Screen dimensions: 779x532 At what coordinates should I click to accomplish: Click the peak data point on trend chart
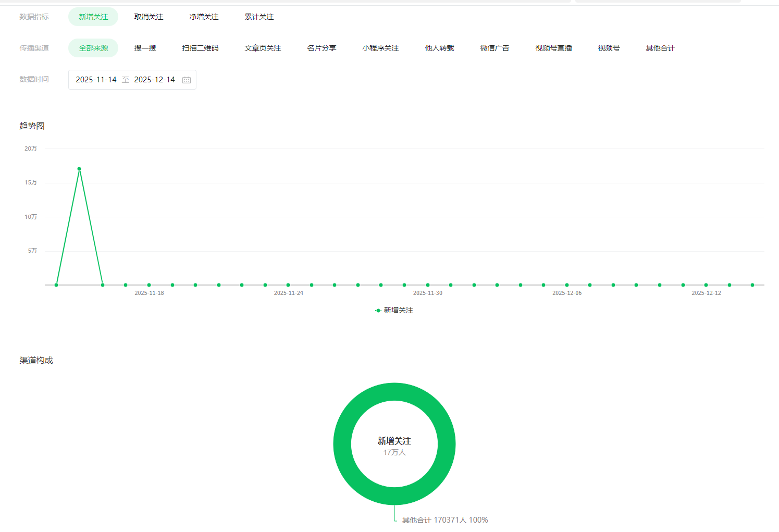[79, 169]
